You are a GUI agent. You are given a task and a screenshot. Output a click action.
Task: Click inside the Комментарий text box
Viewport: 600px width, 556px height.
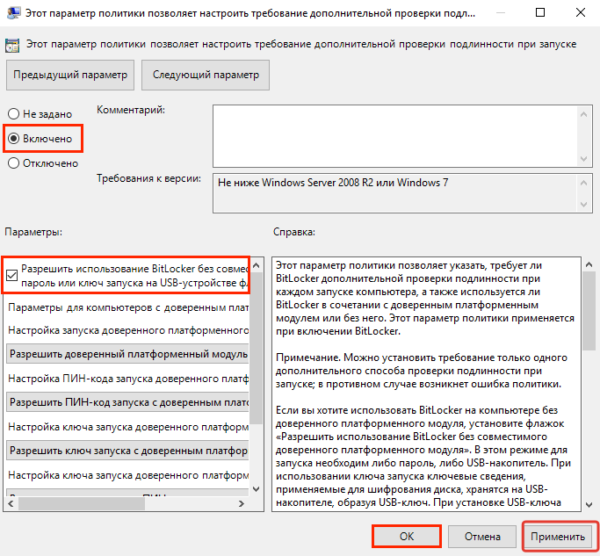395,136
